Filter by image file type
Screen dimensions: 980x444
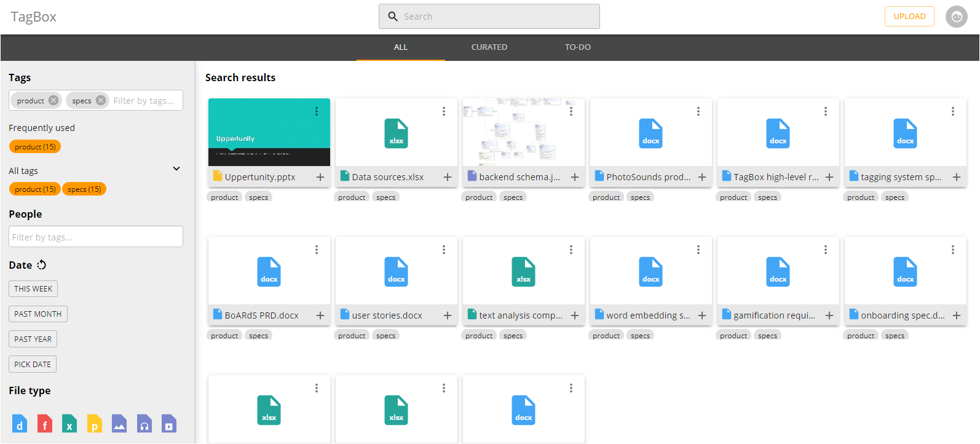coord(119,424)
